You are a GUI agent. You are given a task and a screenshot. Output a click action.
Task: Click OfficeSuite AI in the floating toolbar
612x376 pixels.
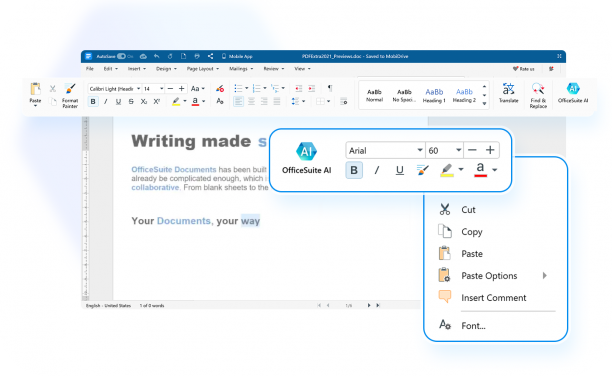click(306, 158)
